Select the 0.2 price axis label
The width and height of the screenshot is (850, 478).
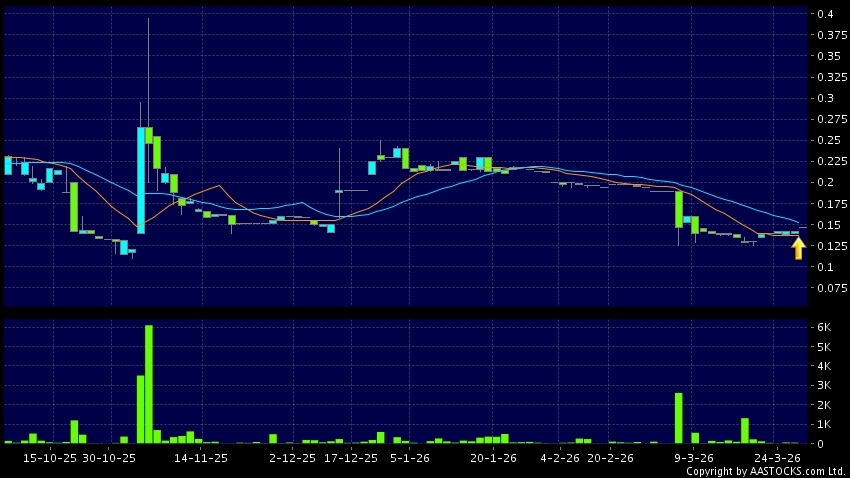coord(825,182)
